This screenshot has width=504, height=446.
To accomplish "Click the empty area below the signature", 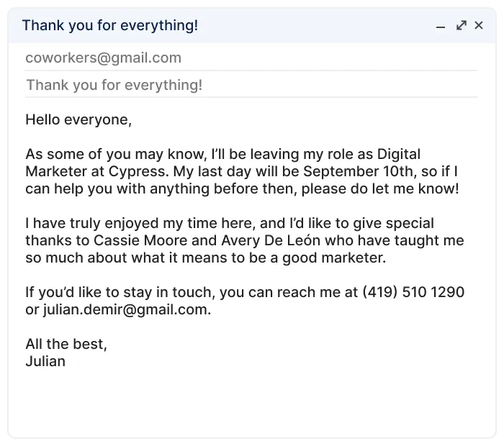I will click(x=252, y=403).
